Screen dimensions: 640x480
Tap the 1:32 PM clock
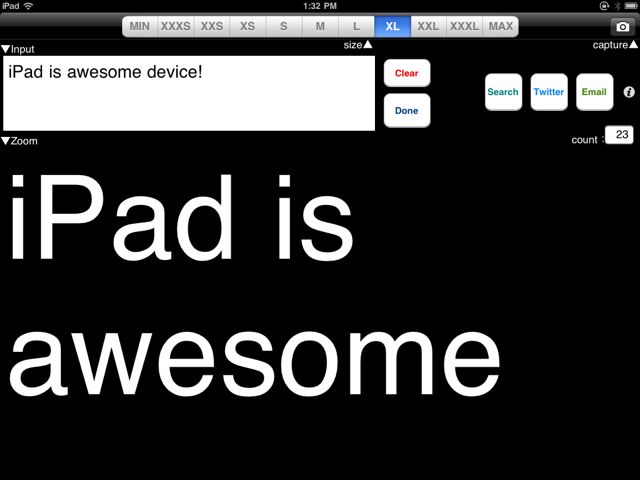pos(320,6)
